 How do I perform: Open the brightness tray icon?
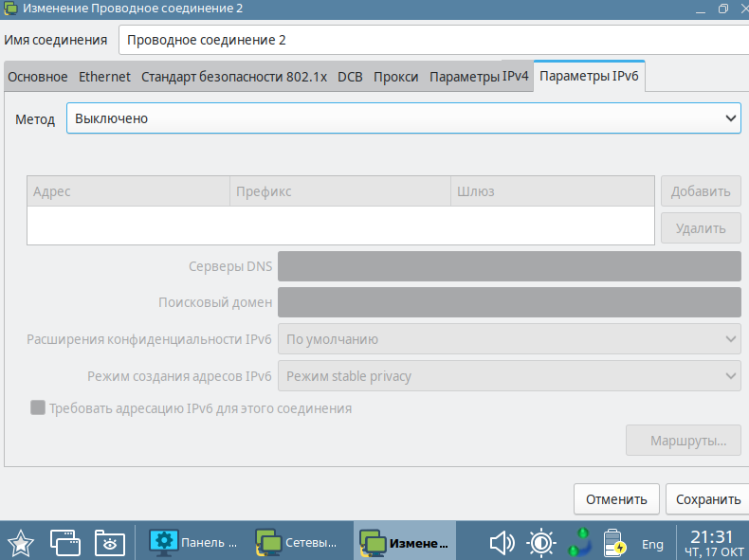(x=540, y=543)
